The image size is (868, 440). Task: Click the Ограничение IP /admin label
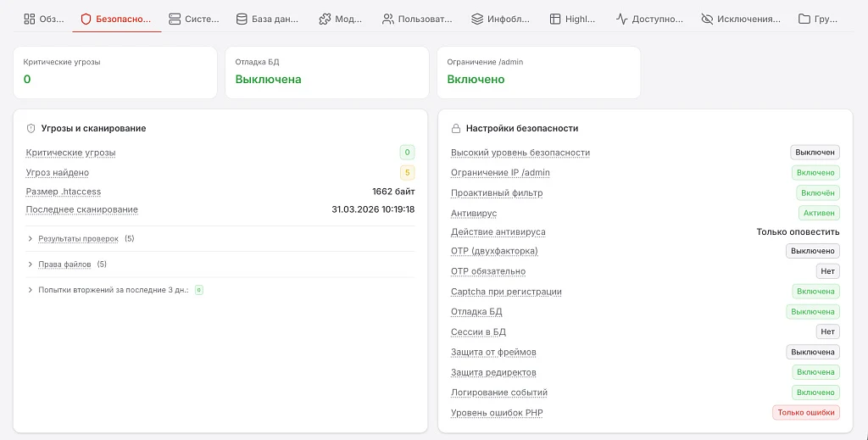tap(500, 173)
